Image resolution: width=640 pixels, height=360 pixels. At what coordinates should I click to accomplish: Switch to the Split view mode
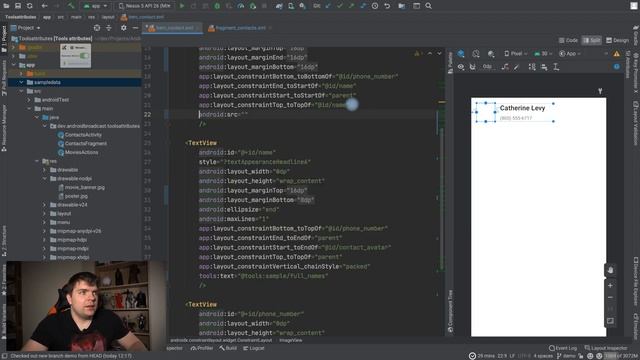pyautogui.click(x=591, y=40)
